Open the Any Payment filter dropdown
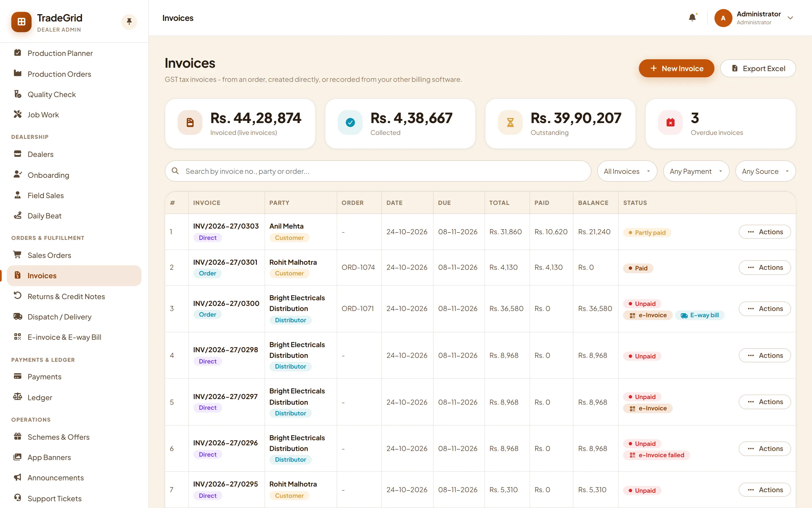Image resolution: width=812 pixels, height=508 pixels. (696, 171)
